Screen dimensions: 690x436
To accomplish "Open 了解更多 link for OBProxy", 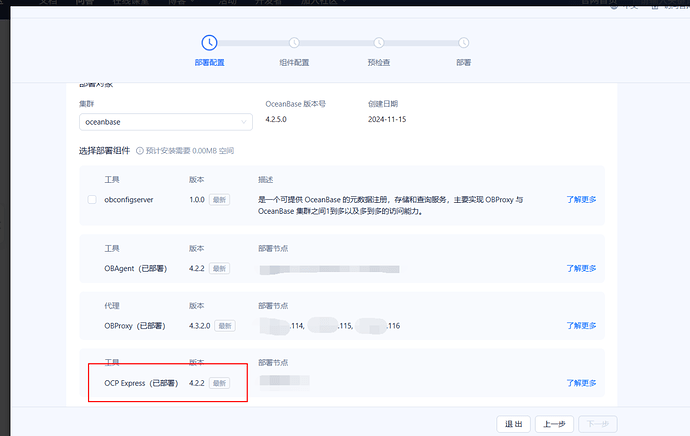I will (x=581, y=326).
